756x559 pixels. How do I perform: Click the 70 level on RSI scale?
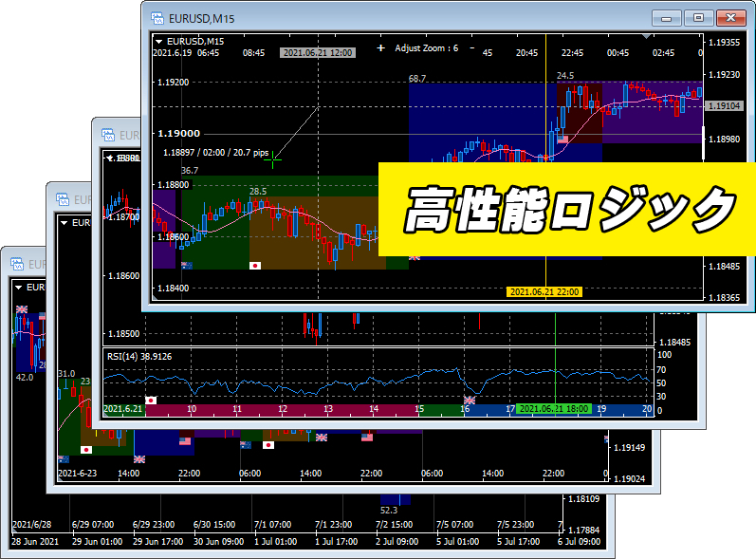[x=661, y=370]
